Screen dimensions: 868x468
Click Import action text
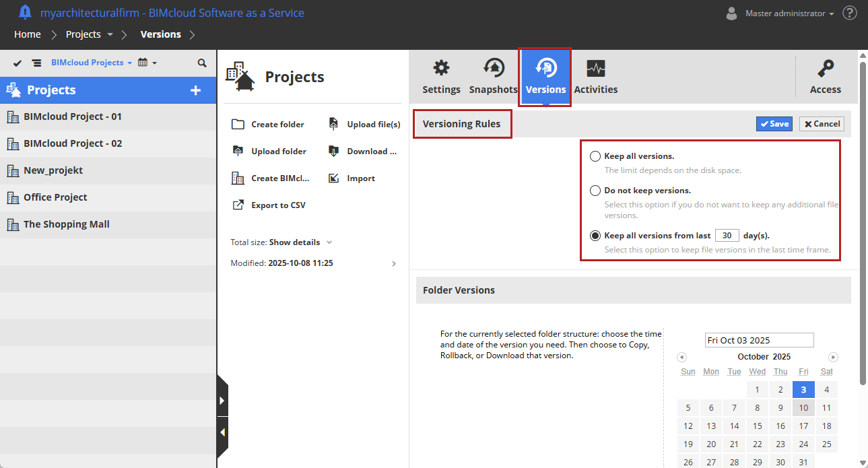point(361,178)
